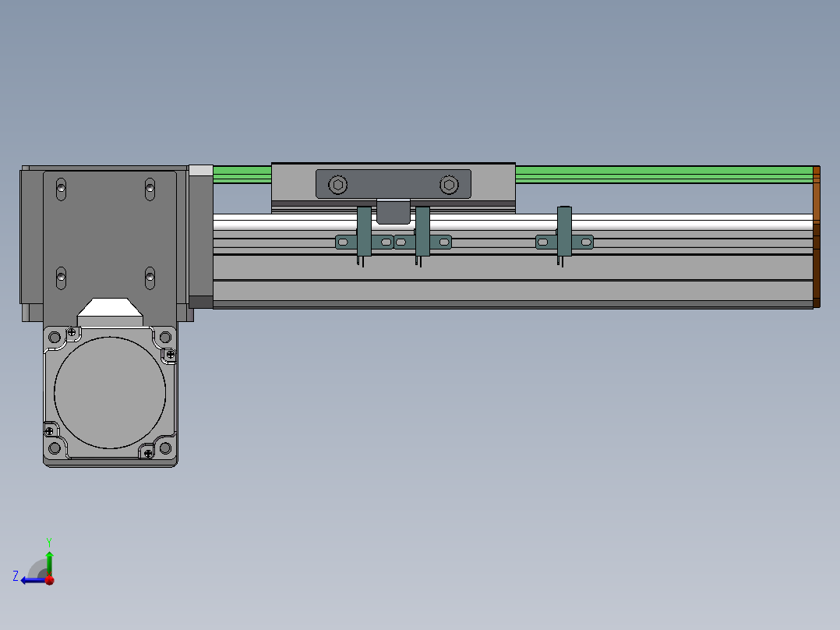
Task: Select the shiny white guide shaft along the rail
Action: [513, 222]
